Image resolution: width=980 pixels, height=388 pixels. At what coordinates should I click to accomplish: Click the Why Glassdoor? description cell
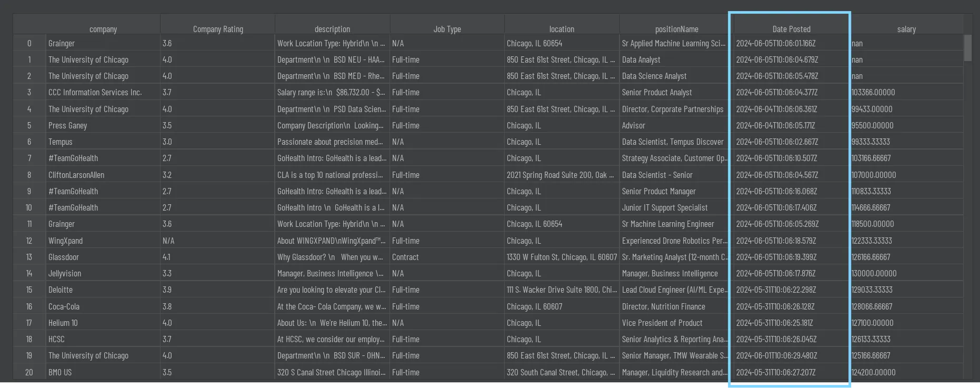[332, 257]
